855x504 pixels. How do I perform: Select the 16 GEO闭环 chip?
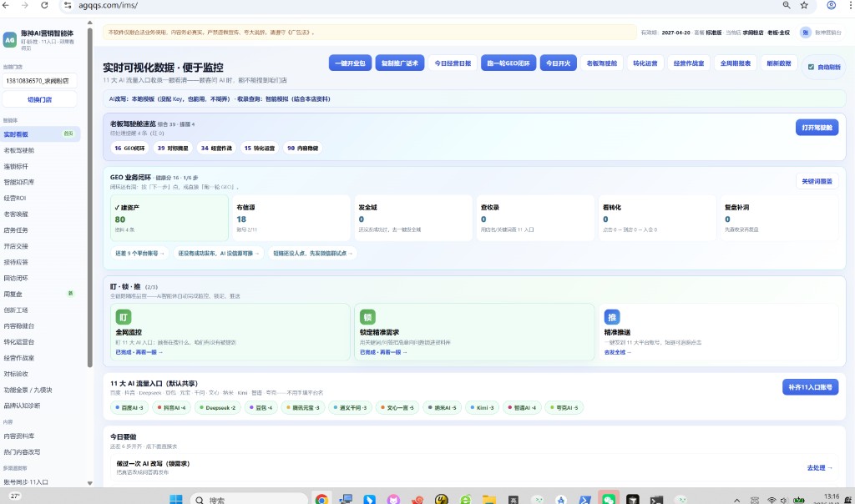pos(129,149)
